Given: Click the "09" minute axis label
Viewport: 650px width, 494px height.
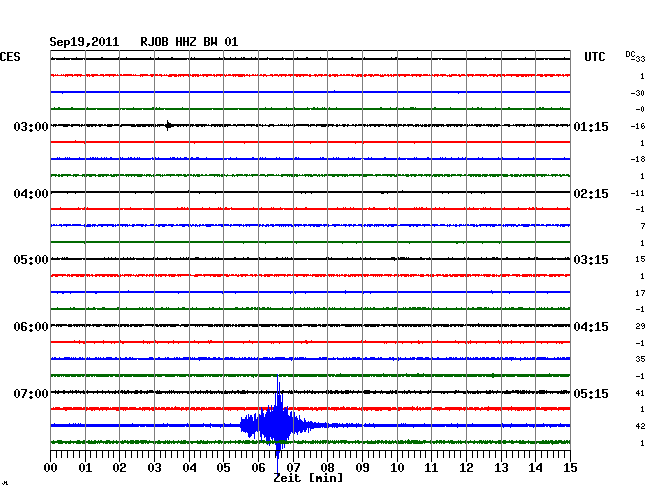Looking at the screenshot, I should pos(362,468).
